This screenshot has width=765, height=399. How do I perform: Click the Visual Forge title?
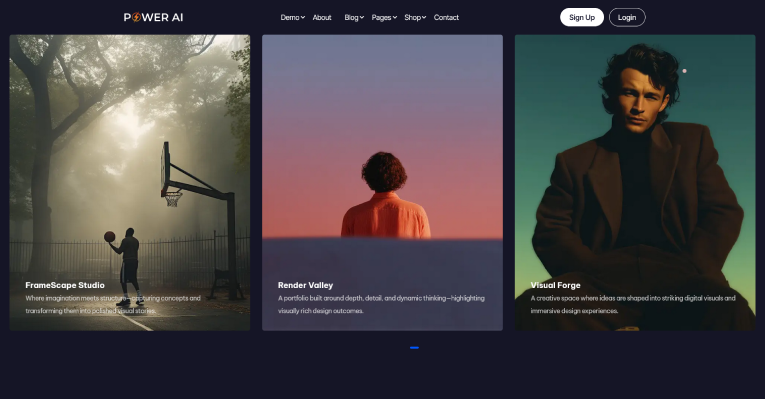555,285
